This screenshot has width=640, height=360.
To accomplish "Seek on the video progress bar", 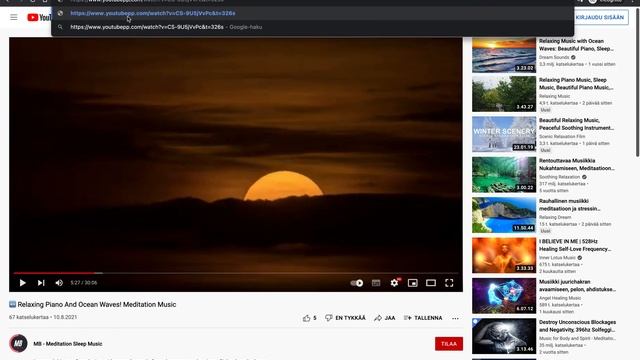I will point(236,273).
